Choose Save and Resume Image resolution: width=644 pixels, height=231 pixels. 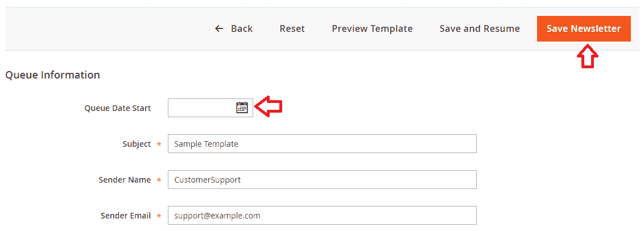point(480,29)
